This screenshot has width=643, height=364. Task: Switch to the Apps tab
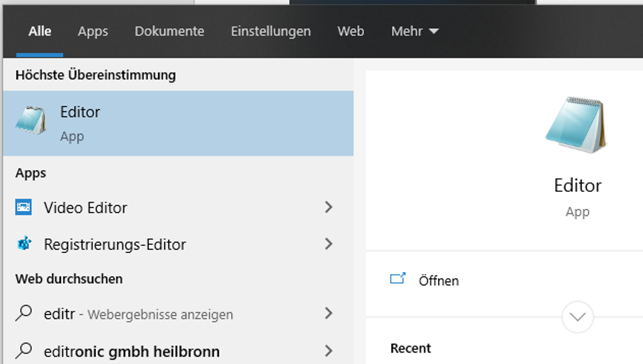93,31
